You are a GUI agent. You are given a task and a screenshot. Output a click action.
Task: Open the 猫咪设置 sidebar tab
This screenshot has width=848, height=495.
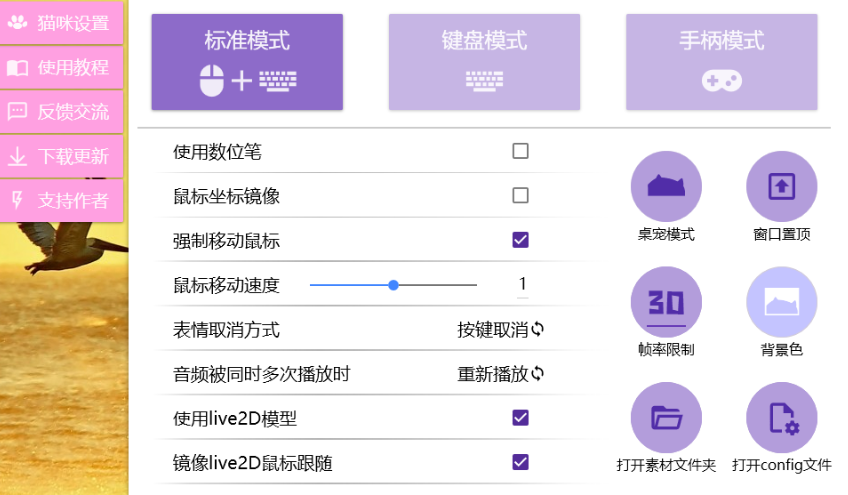[61, 23]
